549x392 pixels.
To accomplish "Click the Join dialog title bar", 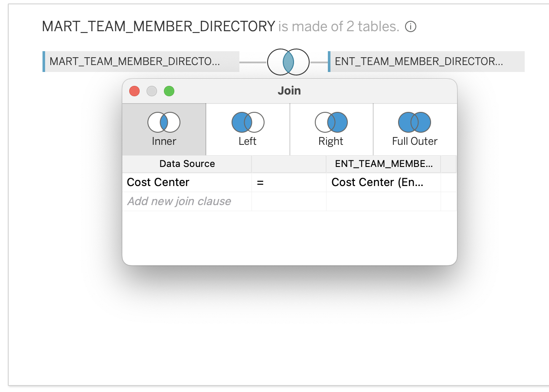I will [289, 91].
